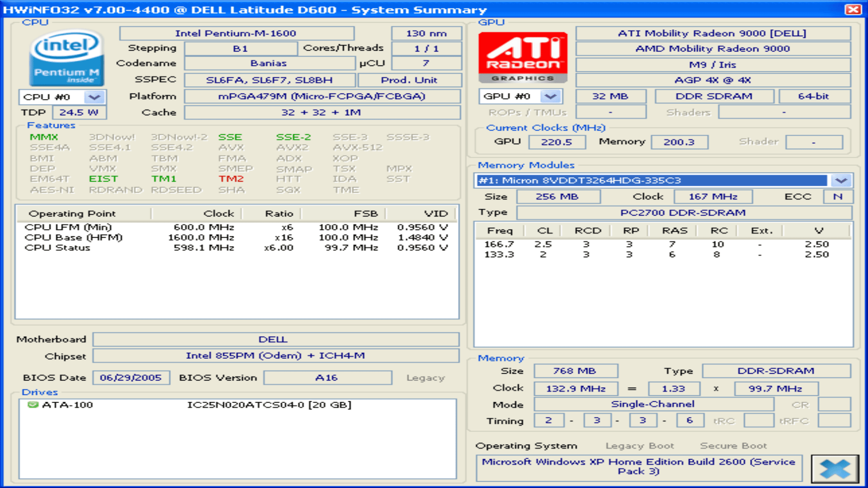Click the 99.7 MHz memory multiplier base field

click(776, 389)
